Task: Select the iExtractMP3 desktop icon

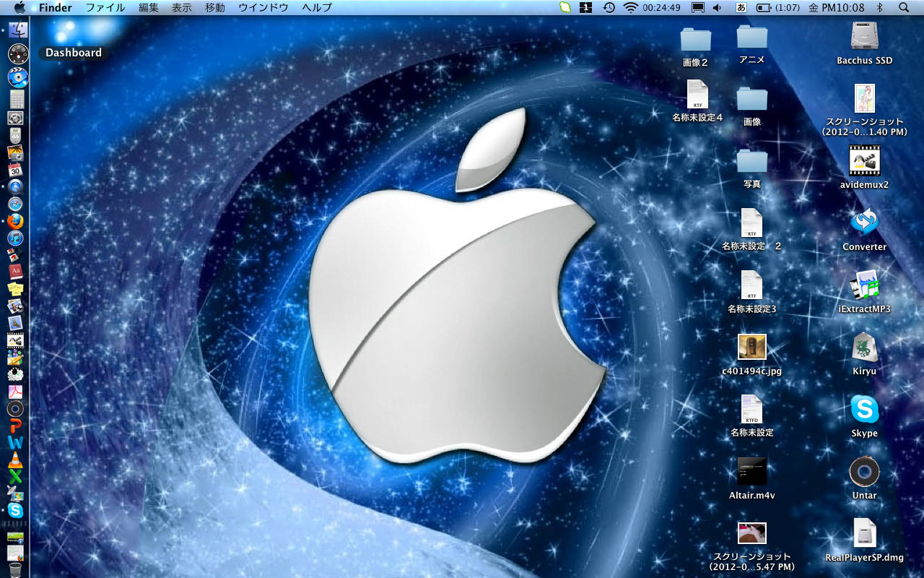Action: coord(864,285)
